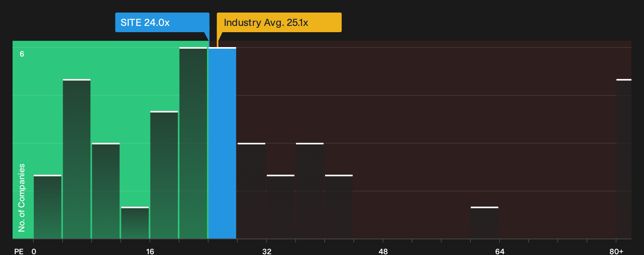Click the first green bar near PE 0
This screenshot has width=644, height=255.
(48, 207)
